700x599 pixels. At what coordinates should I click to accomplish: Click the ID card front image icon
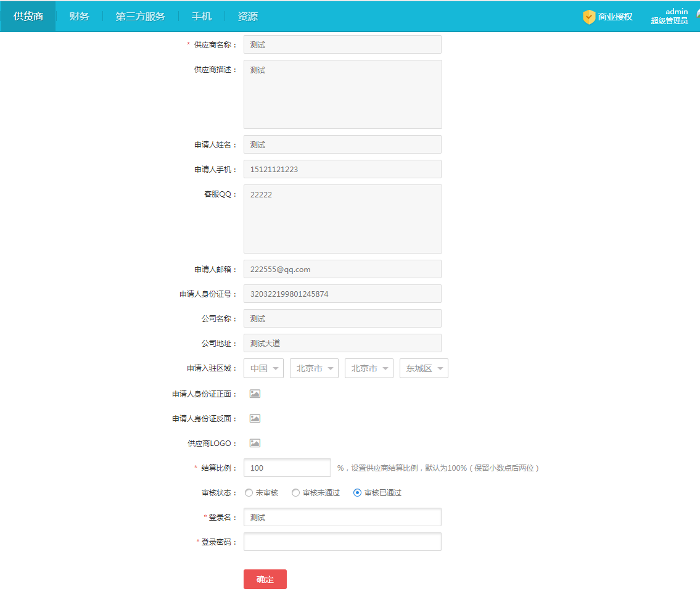click(x=255, y=394)
